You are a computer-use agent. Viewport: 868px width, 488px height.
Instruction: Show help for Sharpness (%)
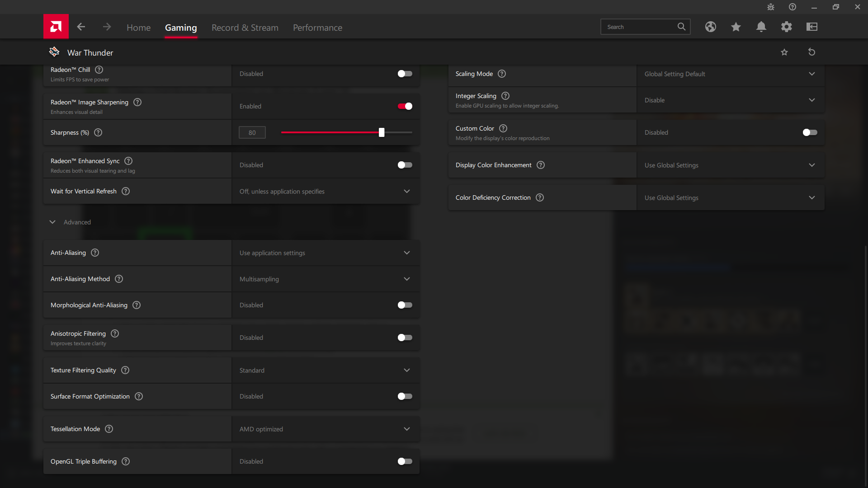point(98,132)
